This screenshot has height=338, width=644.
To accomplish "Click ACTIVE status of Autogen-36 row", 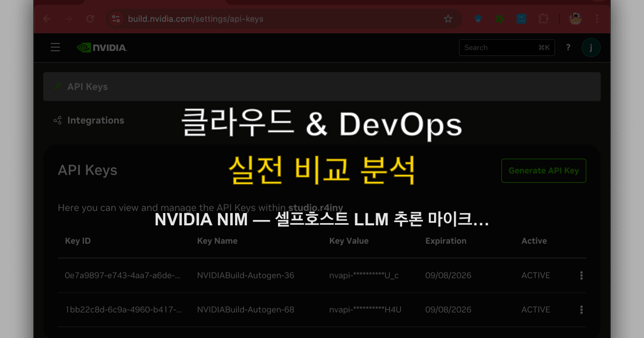I will click(536, 276).
